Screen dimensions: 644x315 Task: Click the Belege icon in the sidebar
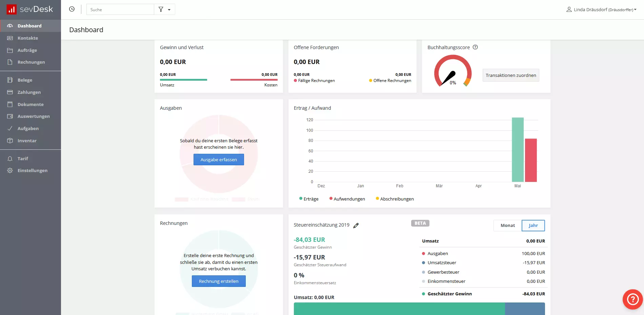pyautogui.click(x=10, y=80)
